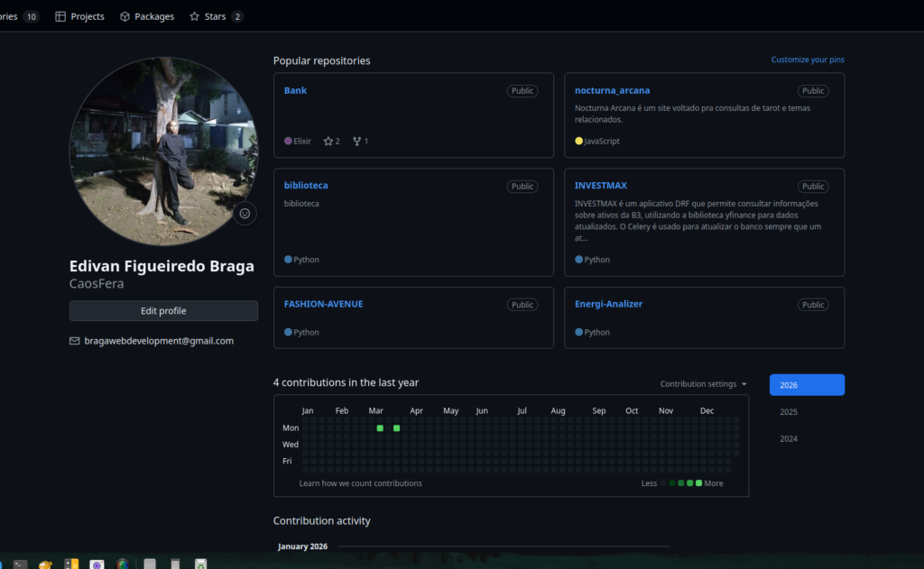Click the first green contribution square in March

point(380,428)
